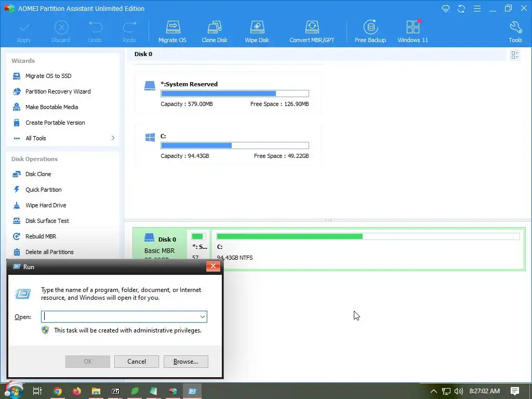Open File Explorer from taskbar
This screenshot has height=399, width=532.
(x=96, y=391)
